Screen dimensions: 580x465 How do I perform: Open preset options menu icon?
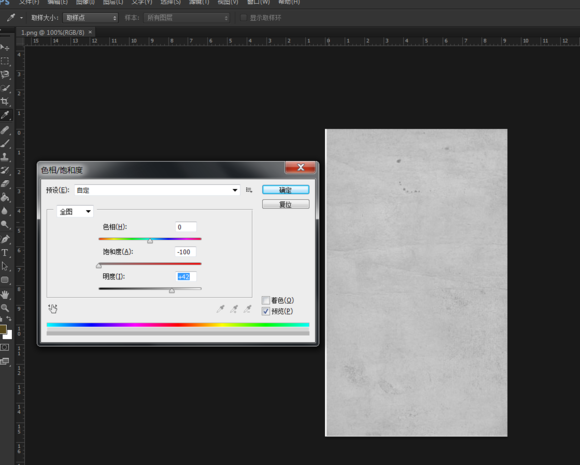pos(249,190)
